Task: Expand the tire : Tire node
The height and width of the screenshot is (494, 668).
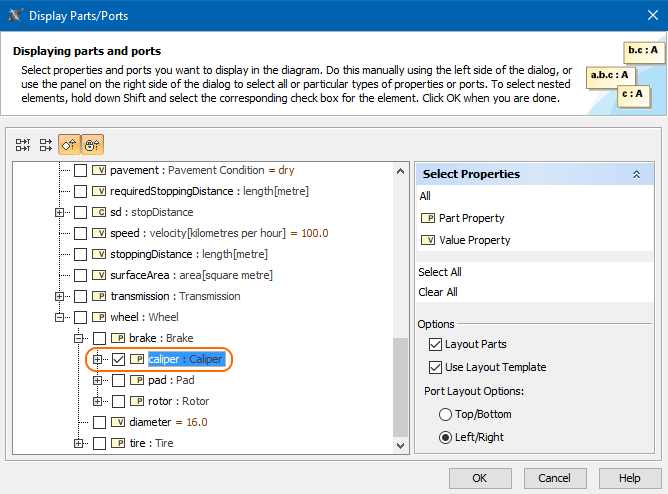Action: (79, 443)
